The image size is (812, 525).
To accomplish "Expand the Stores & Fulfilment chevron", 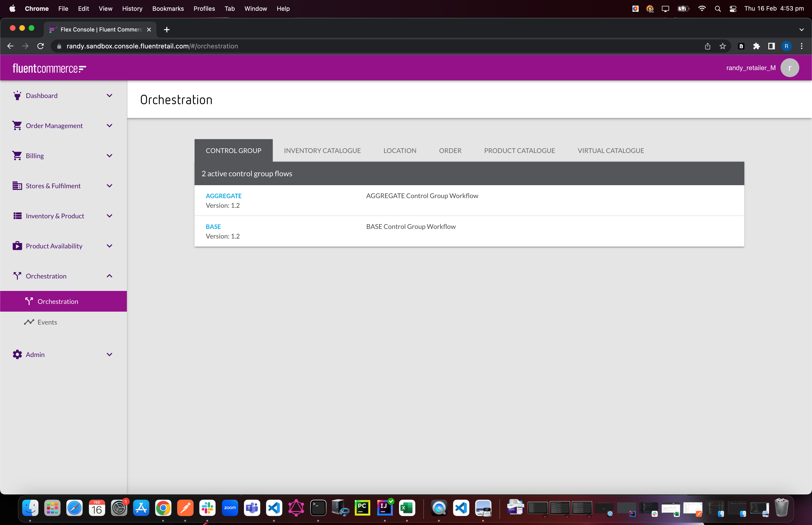I will point(109,185).
